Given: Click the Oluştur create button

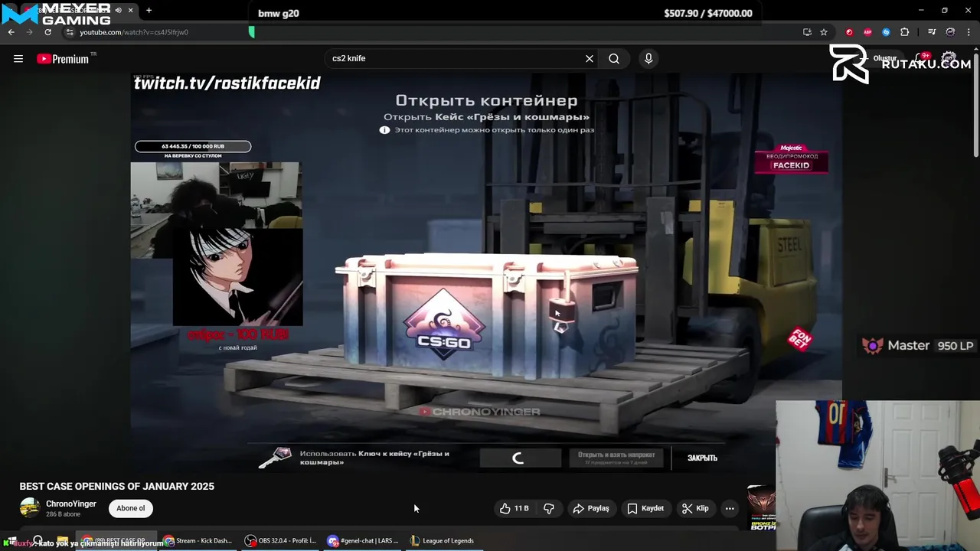Looking at the screenshot, I should point(879,59).
